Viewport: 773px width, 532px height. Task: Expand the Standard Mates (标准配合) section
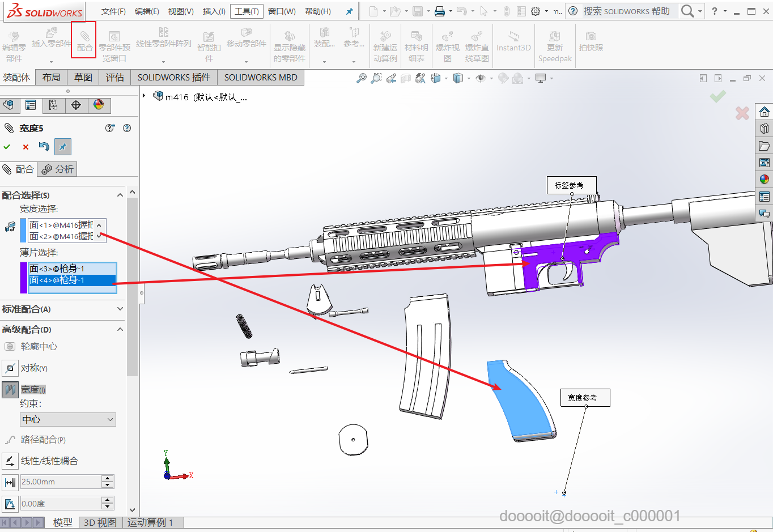coord(120,309)
